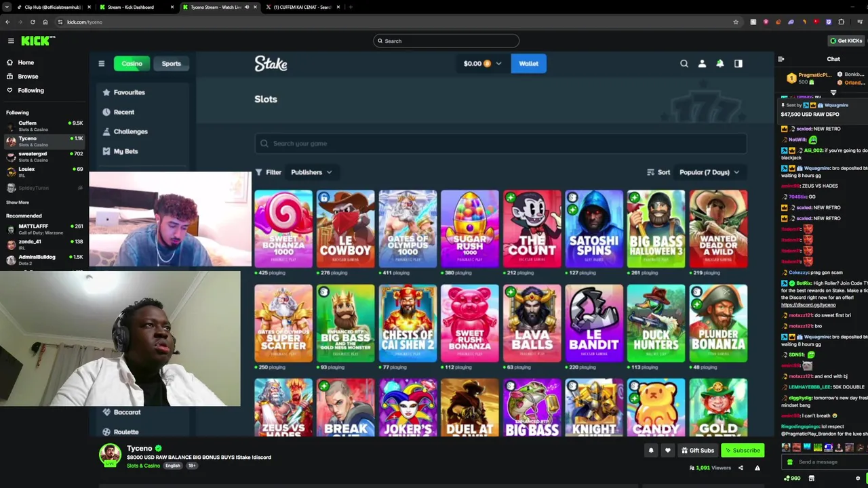
Task: Open The Count slot game
Action: [x=532, y=229]
